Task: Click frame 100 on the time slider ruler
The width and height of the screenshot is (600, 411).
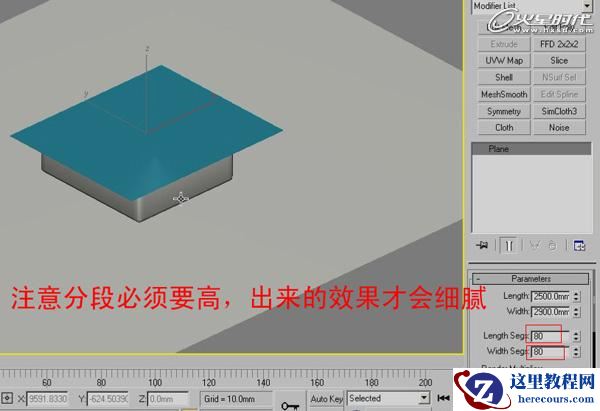Action: point(155,382)
